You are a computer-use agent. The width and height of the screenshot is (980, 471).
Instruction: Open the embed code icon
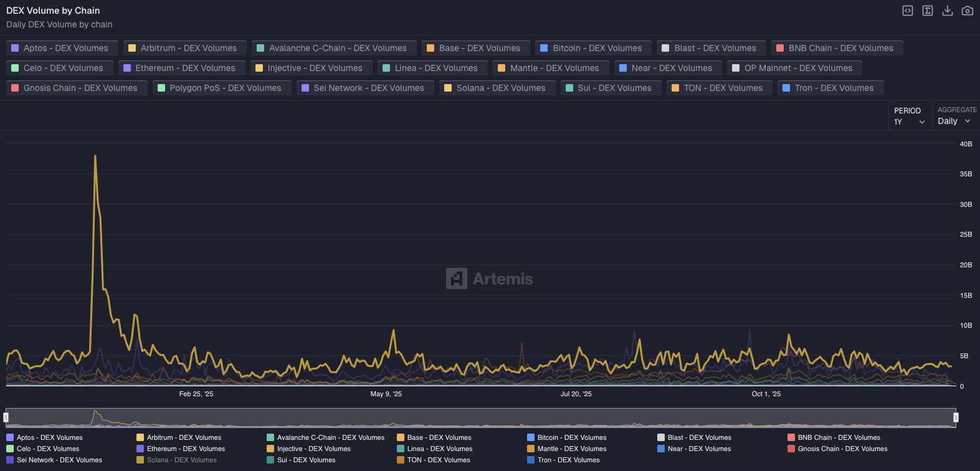[908, 11]
